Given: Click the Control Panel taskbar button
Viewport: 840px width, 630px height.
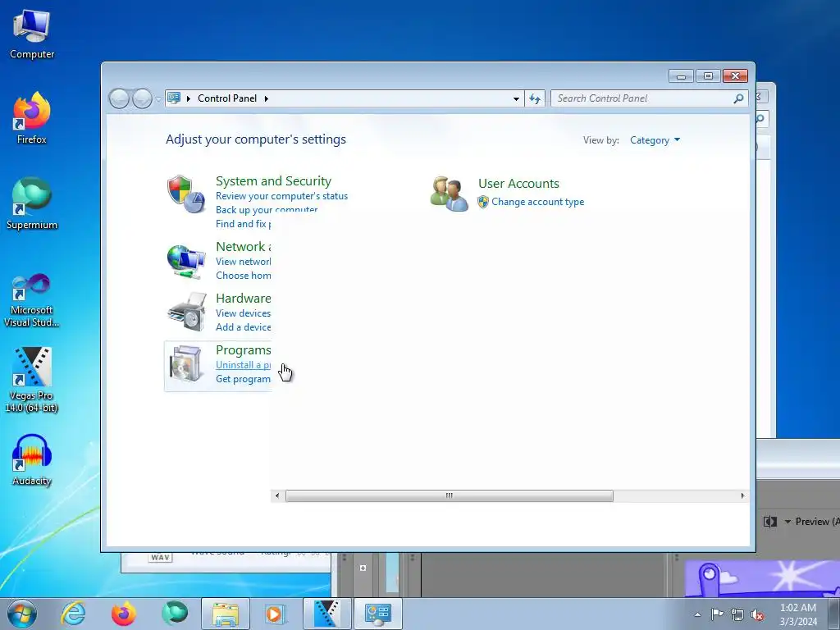Looking at the screenshot, I should [x=377, y=614].
